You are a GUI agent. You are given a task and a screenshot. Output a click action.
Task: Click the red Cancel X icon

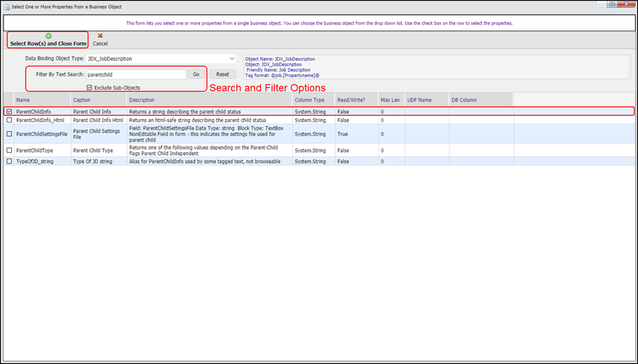[100, 35]
